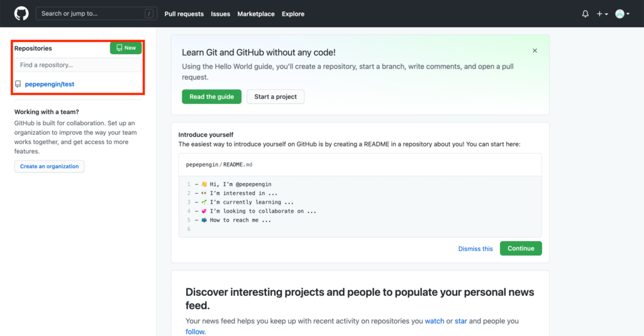The height and width of the screenshot is (336, 644).
Task: Focus the Search or jump to field
Action: click(96, 14)
